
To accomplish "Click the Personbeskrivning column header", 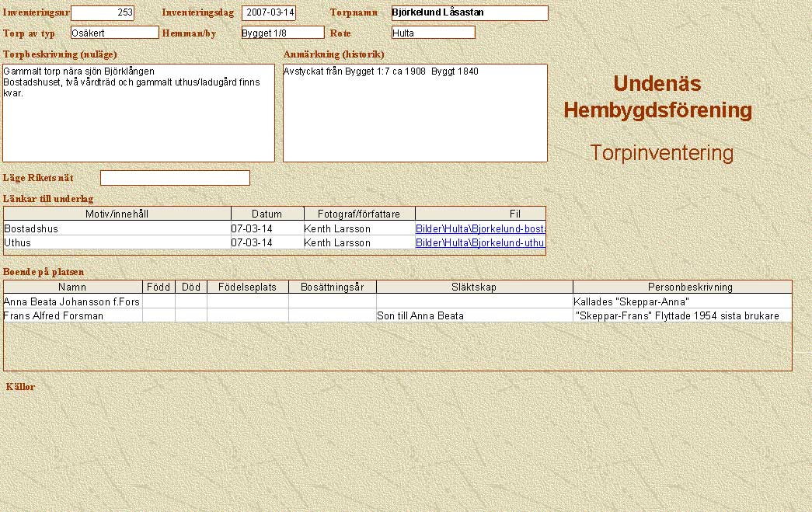I will (682, 287).
